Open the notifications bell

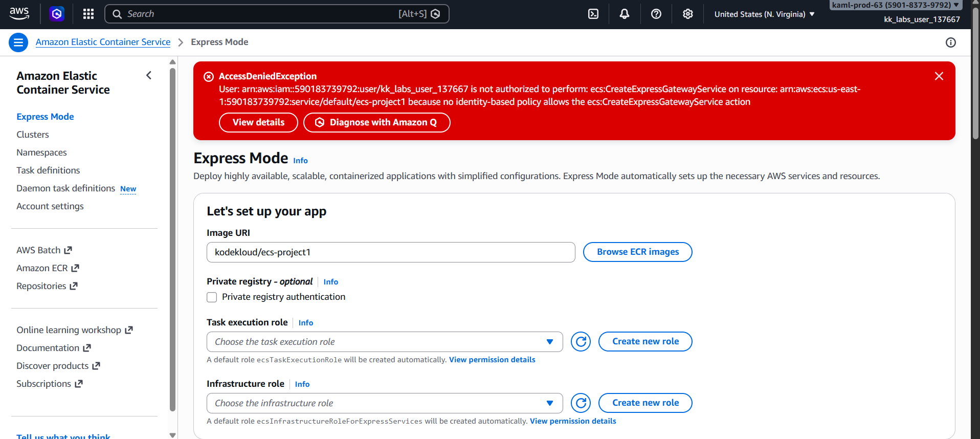point(625,14)
